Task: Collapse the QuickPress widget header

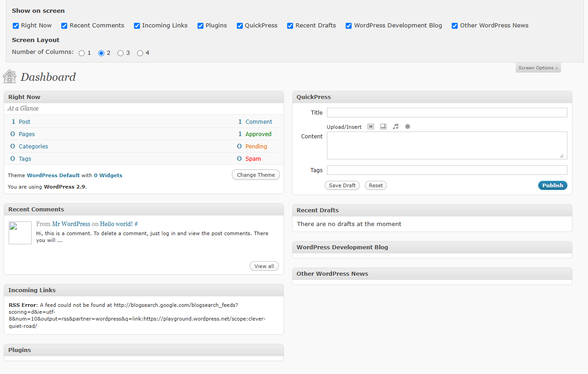Action: [432, 97]
